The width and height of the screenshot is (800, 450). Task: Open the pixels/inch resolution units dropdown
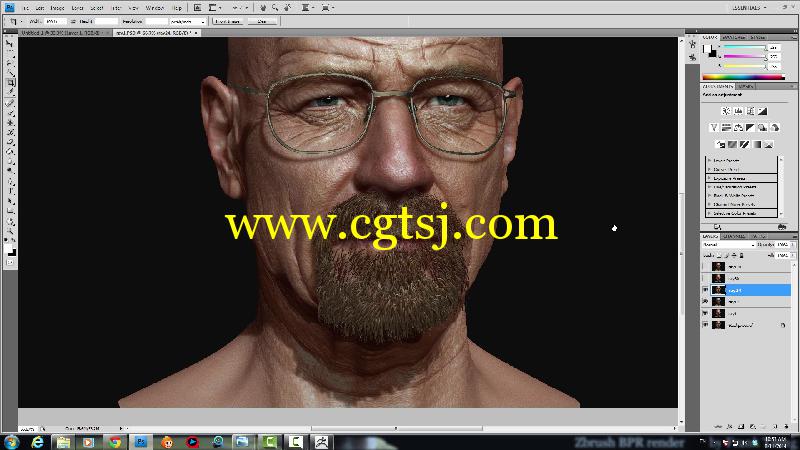point(187,21)
